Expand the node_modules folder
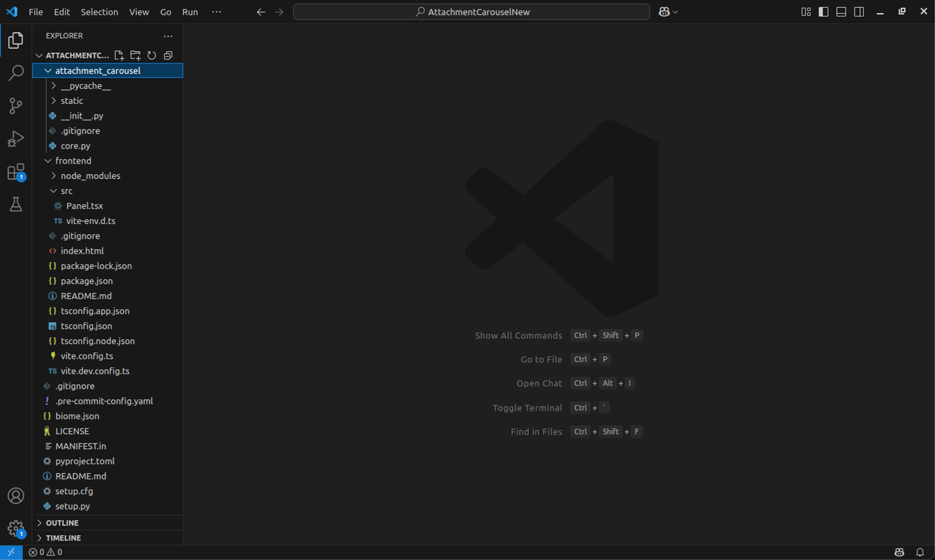This screenshot has width=935, height=560. (90, 176)
